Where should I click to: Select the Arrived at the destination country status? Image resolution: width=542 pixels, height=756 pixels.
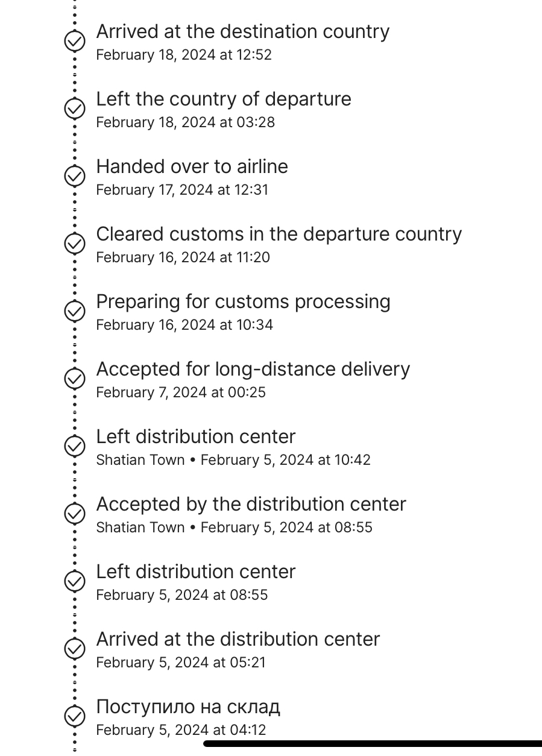(243, 31)
